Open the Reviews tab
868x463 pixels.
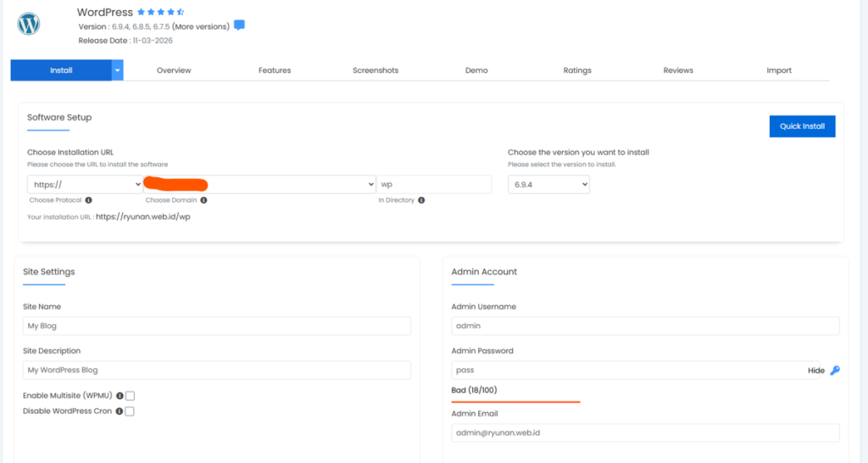click(678, 70)
